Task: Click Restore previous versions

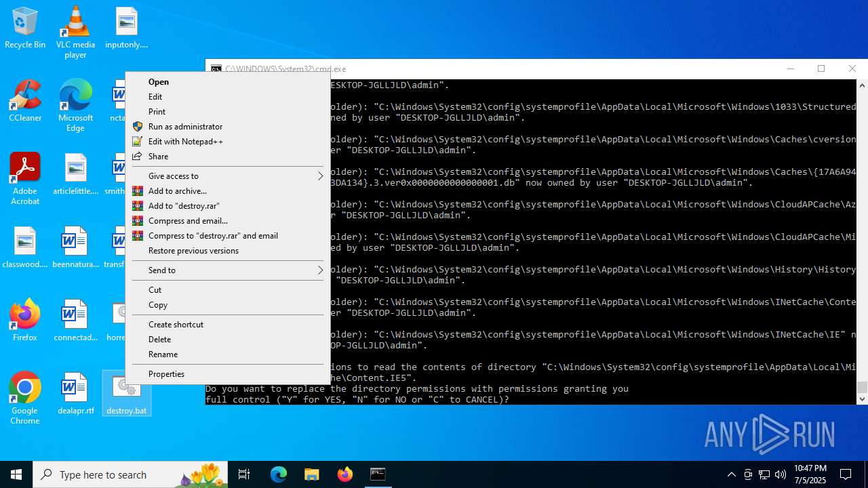Action: click(x=228, y=251)
